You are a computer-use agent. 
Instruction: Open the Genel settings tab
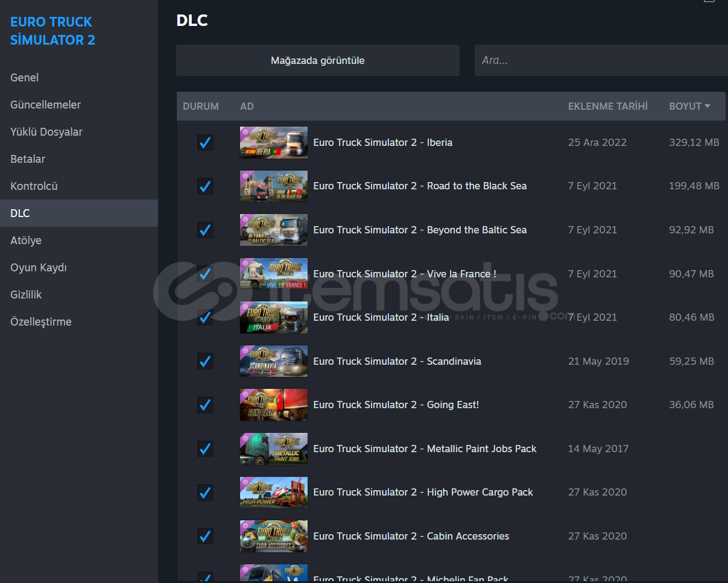[79, 78]
